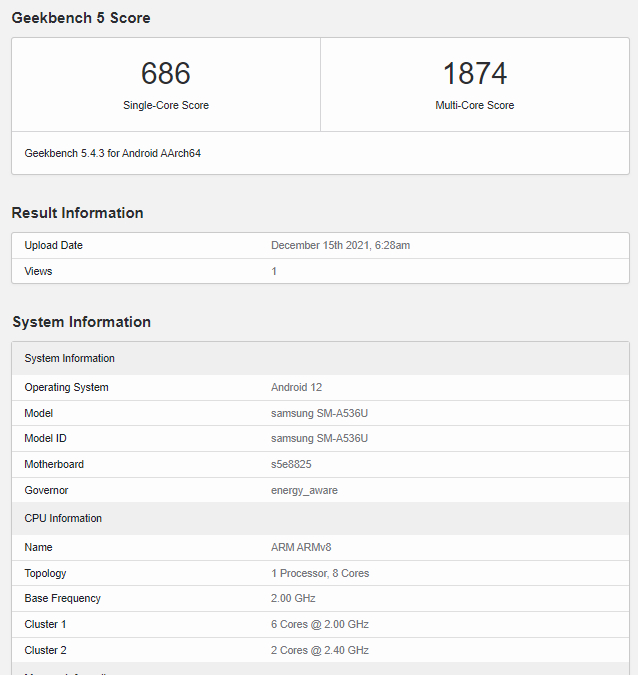Click the Topology label
This screenshot has height=675, width=638.
pyautogui.click(x=45, y=573)
